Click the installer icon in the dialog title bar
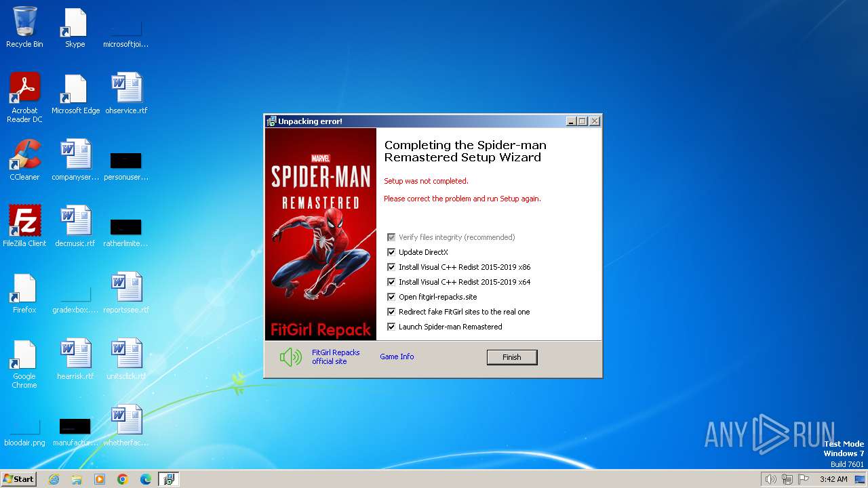The image size is (868, 488). click(271, 121)
